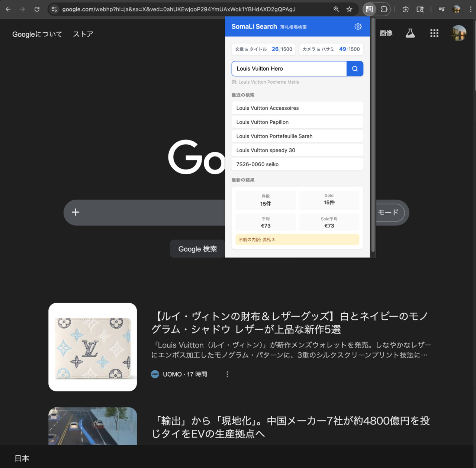
Task: Open SomaLi Search settings gear
Action: [x=358, y=26]
